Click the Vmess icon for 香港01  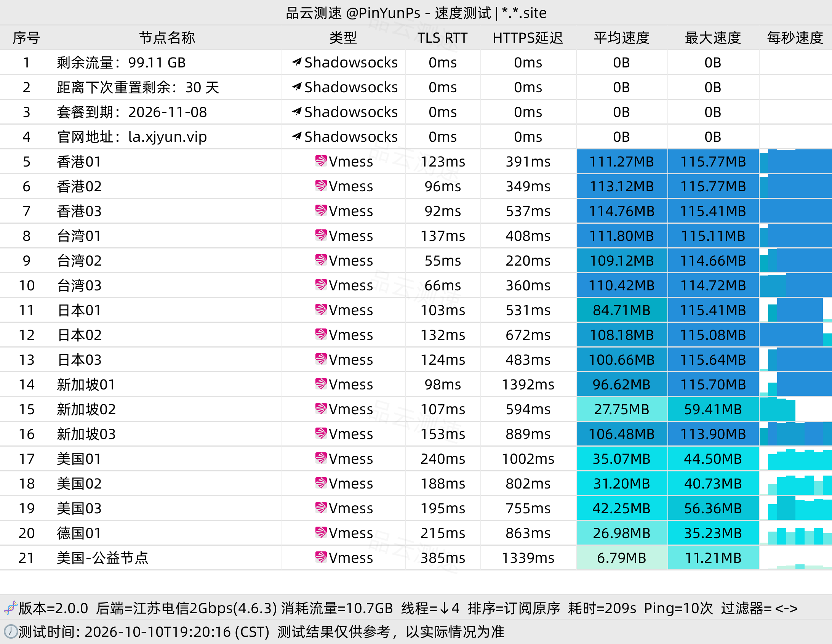point(321,161)
